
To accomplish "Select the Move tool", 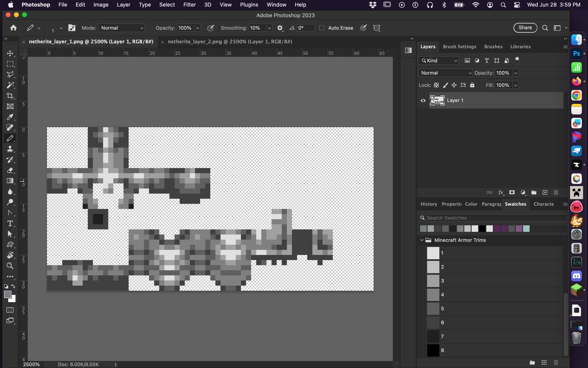I will point(10,53).
